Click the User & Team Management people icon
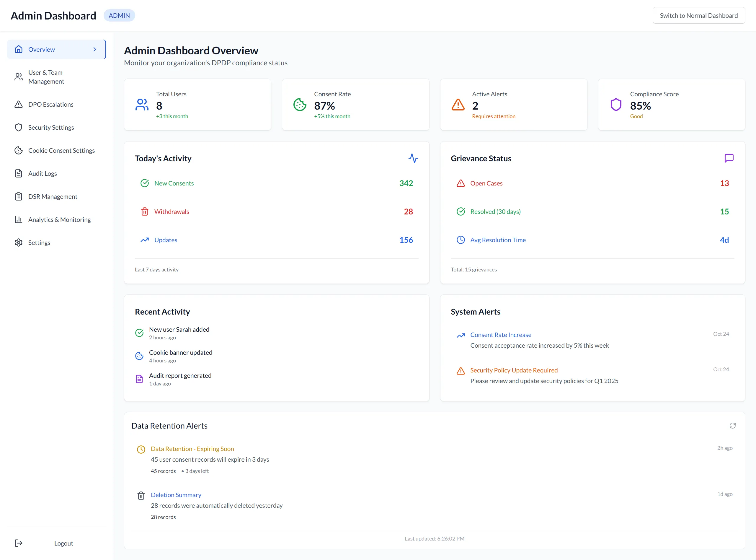The width and height of the screenshot is (756, 560). tap(19, 76)
